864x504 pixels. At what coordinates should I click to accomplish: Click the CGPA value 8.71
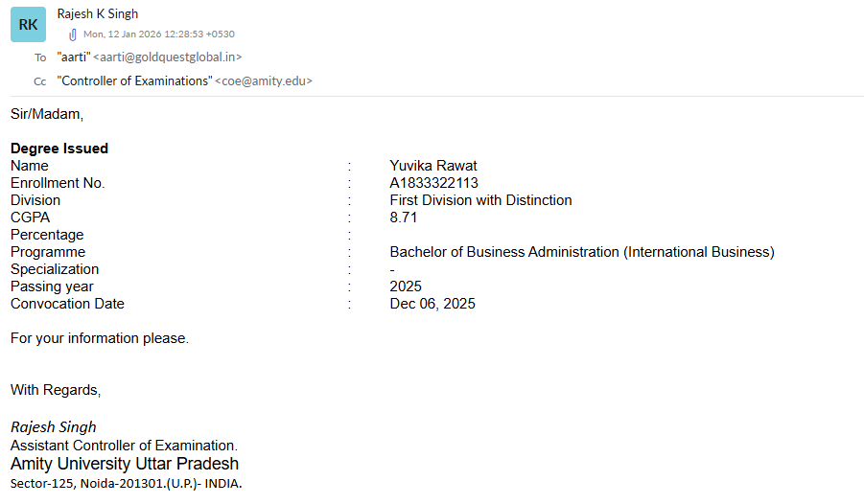[x=404, y=218]
